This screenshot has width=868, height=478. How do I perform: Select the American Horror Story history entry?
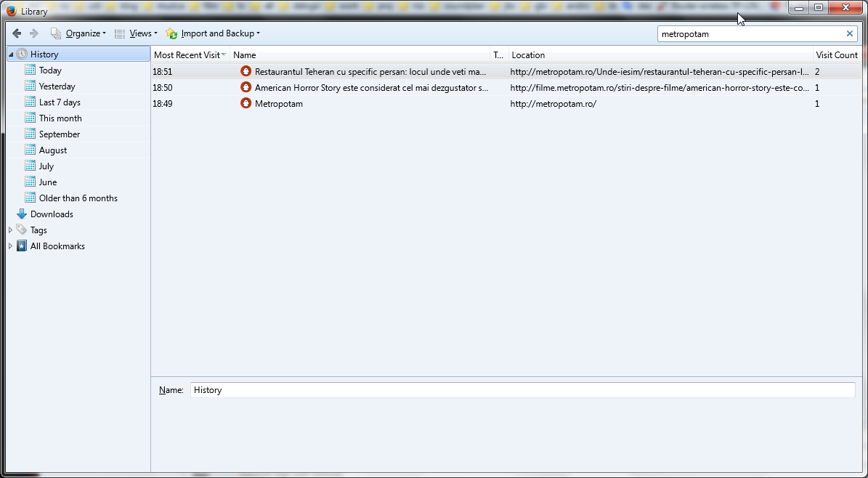click(506, 87)
